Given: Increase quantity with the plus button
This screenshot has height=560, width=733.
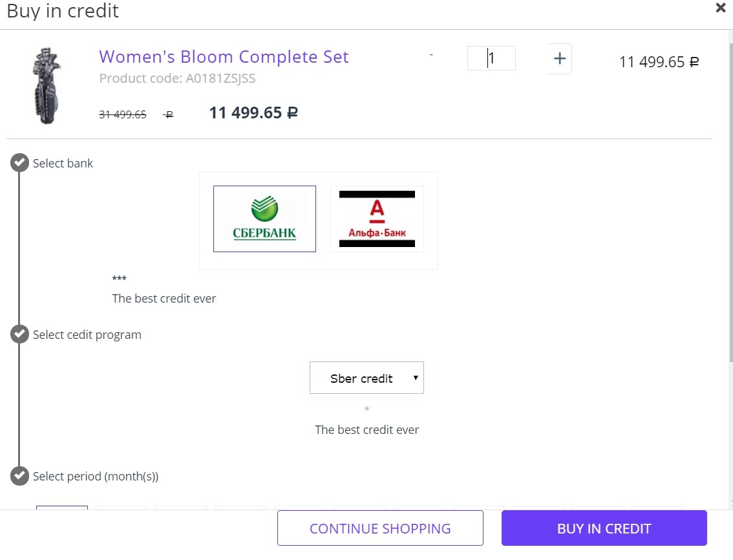Looking at the screenshot, I should pyautogui.click(x=560, y=58).
